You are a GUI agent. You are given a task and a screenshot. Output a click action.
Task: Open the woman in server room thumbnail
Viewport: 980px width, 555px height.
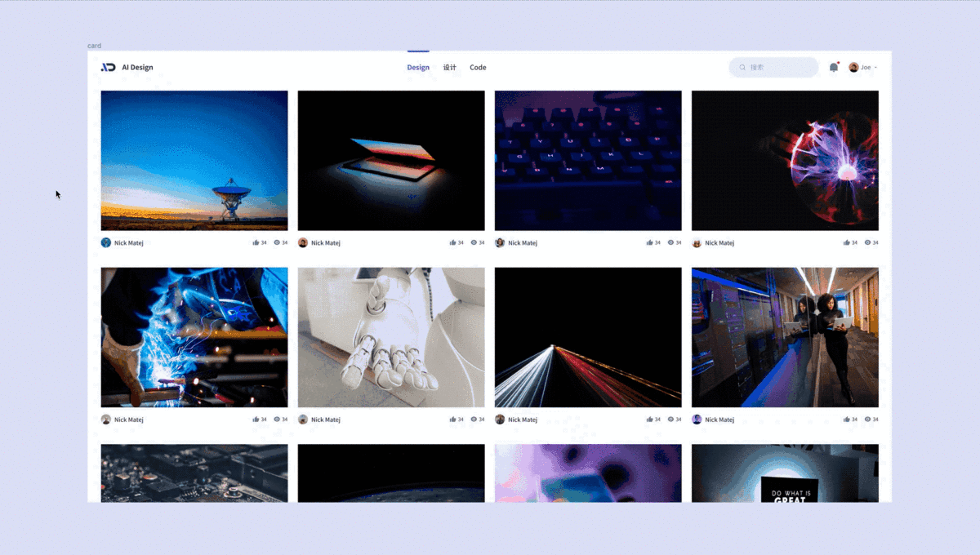[x=785, y=338]
